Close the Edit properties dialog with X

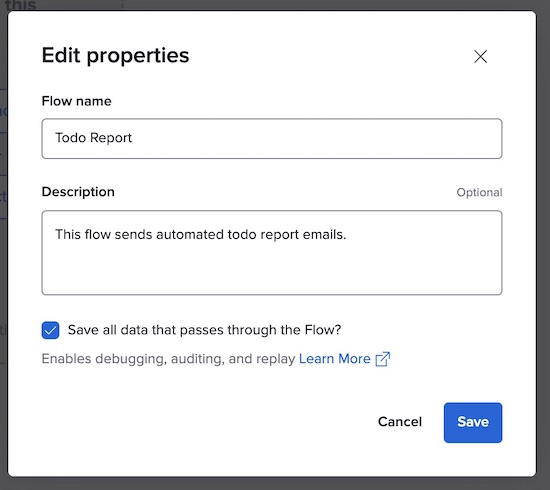pyautogui.click(x=480, y=56)
